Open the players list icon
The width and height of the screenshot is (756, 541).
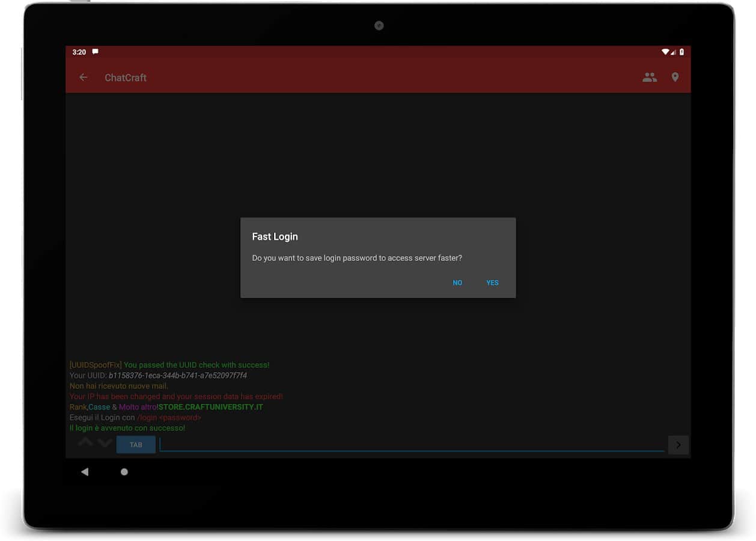click(649, 78)
